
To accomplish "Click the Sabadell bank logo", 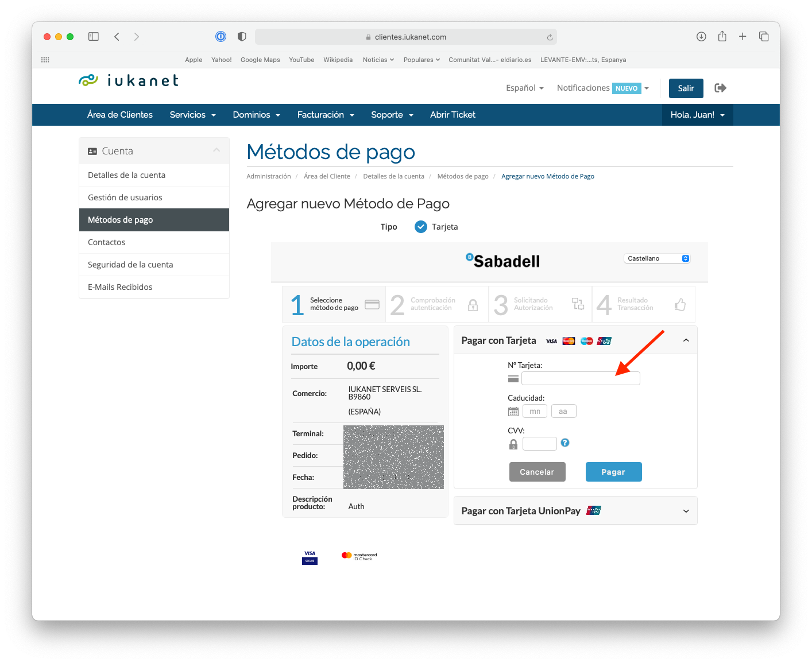I will [503, 261].
